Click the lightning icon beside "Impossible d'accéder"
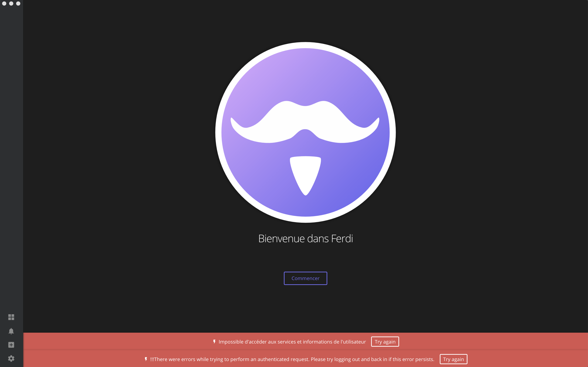Image resolution: width=588 pixels, height=367 pixels. [214, 342]
